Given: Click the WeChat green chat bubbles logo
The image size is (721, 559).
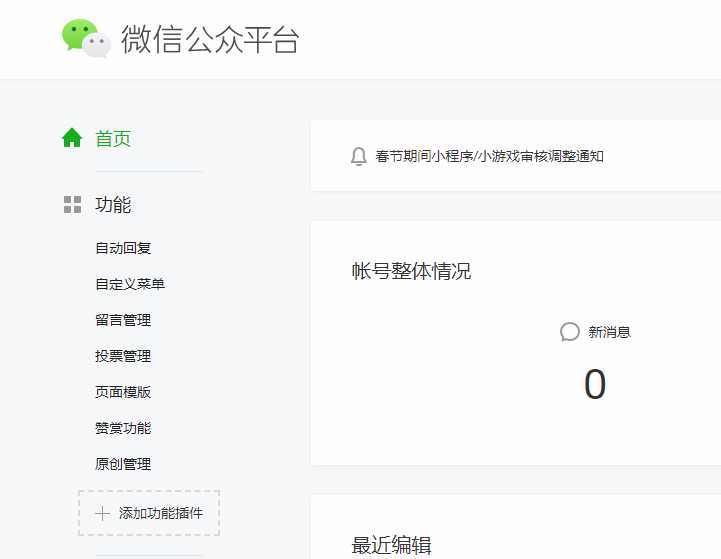Looking at the screenshot, I should tap(86, 39).
